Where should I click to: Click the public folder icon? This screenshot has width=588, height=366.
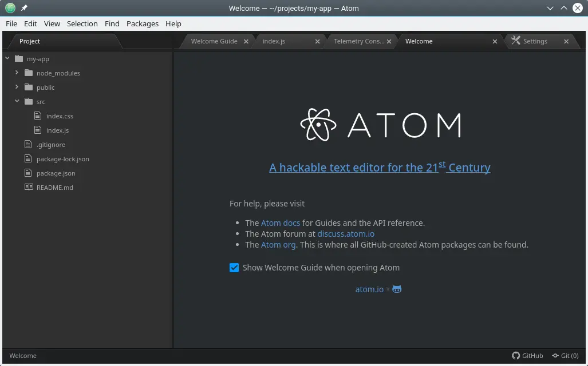click(29, 87)
